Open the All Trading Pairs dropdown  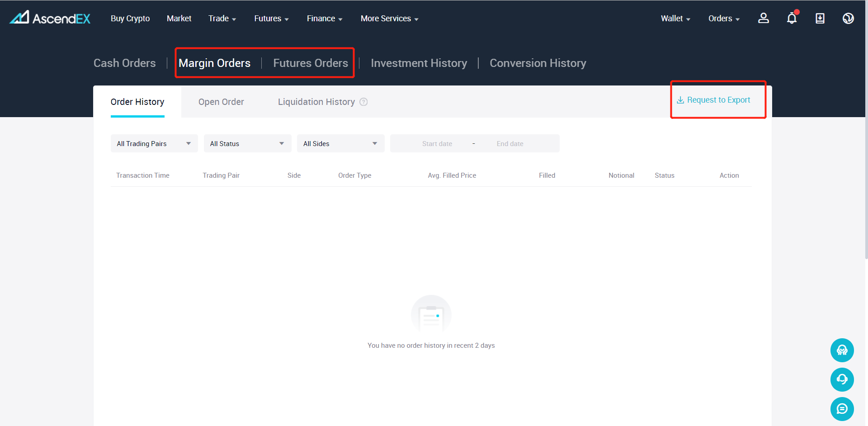[154, 143]
